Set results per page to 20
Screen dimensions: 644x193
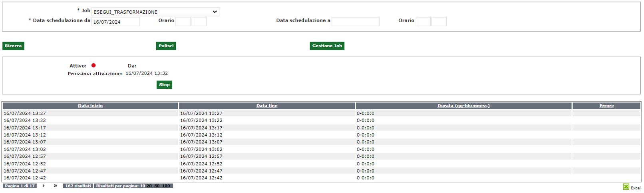tap(149, 186)
